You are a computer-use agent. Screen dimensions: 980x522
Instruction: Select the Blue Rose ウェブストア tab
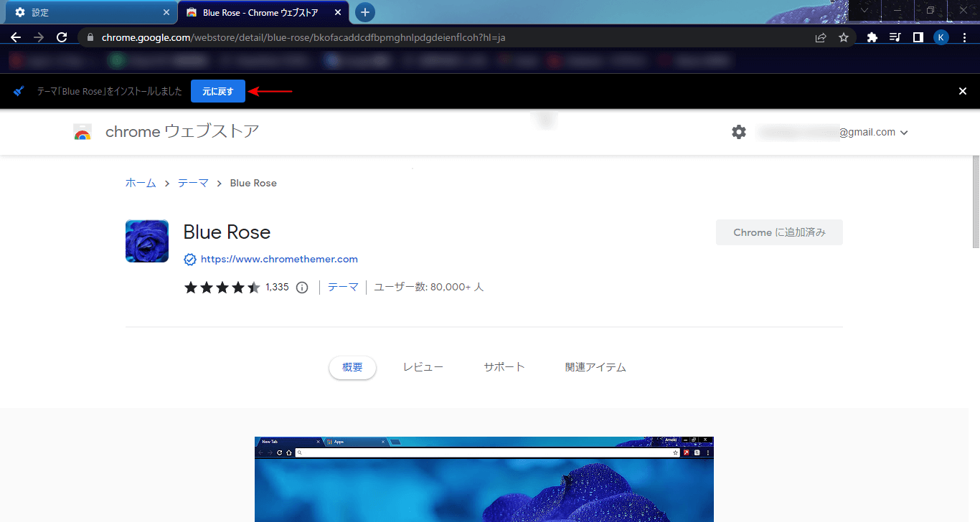pyautogui.click(x=263, y=12)
